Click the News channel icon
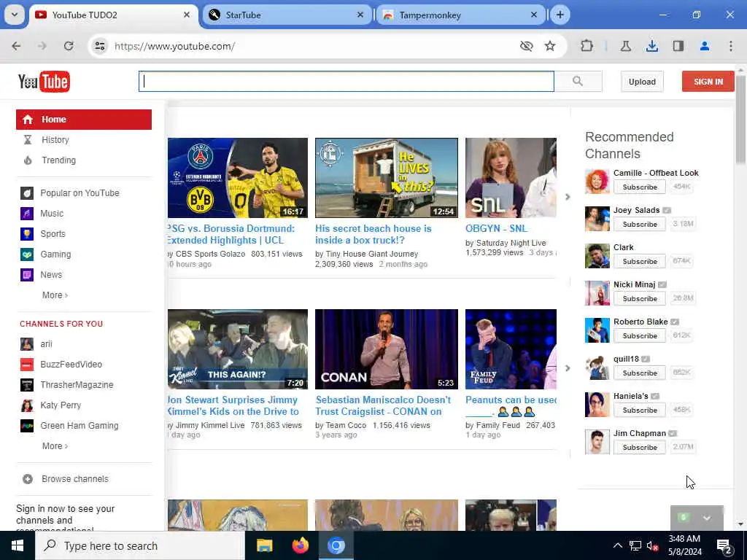The height and width of the screenshot is (560, 747). point(27,275)
